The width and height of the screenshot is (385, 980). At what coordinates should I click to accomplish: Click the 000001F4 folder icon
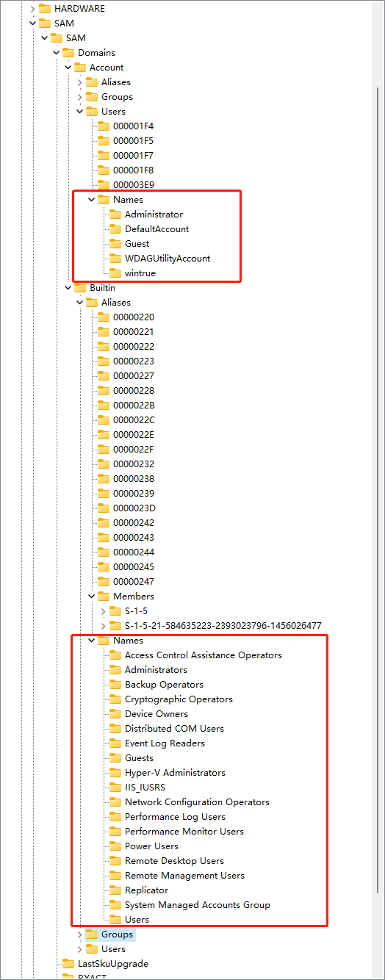coord(104,126)
